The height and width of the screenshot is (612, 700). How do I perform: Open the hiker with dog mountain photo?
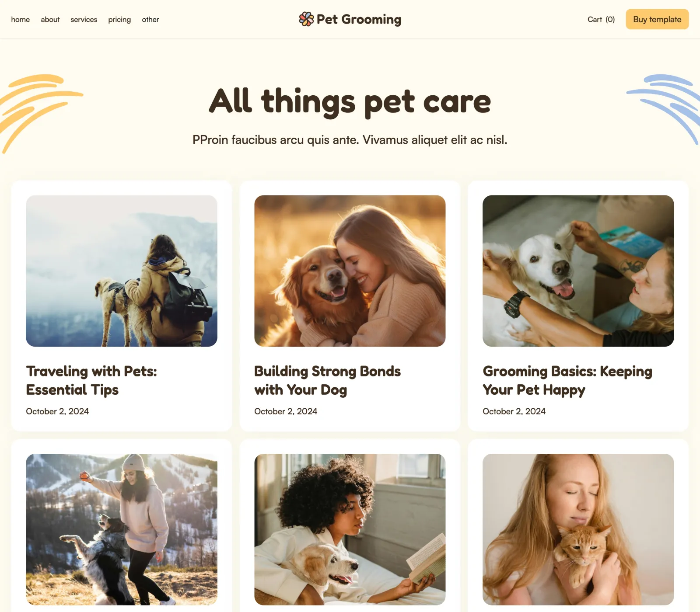[x=122, y=271]
